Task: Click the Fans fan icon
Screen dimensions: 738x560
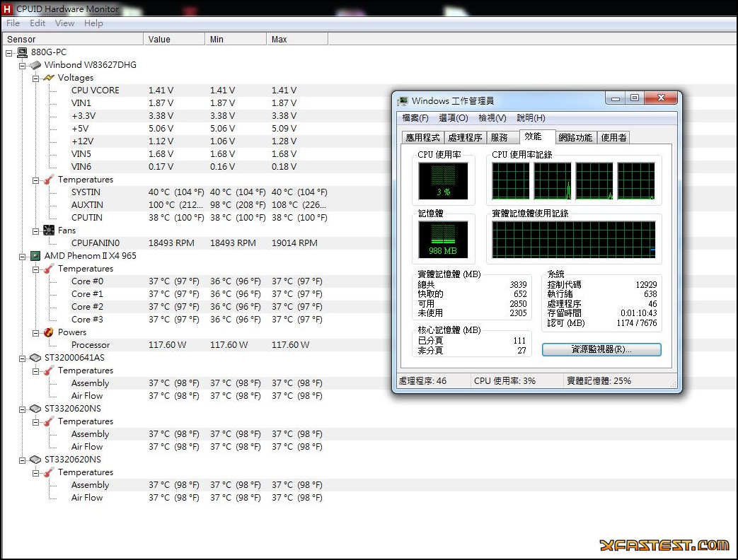Action: coord(49,231)
